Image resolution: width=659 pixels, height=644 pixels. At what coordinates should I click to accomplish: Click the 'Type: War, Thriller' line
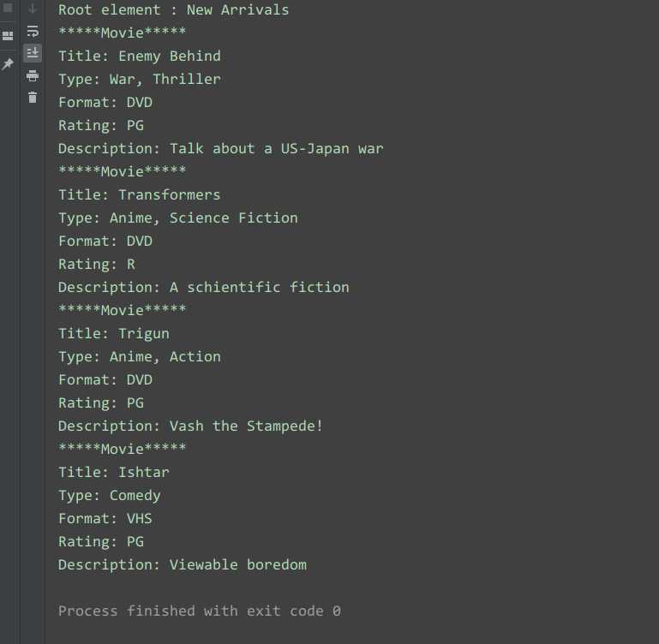point(140,79)
